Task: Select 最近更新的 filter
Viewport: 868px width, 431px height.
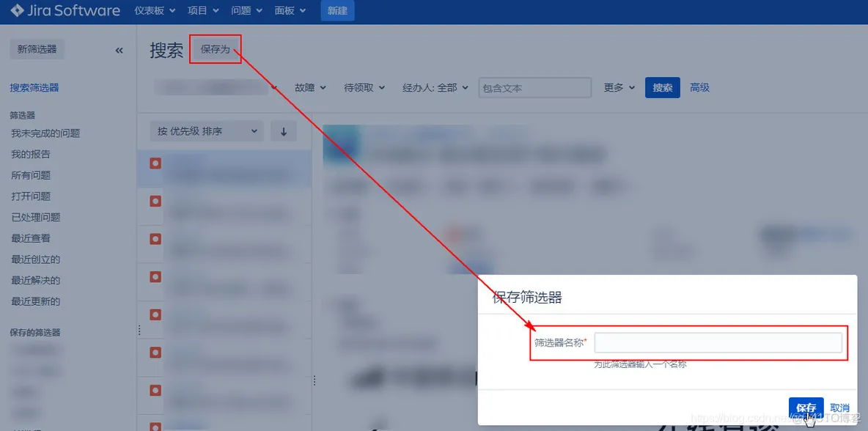Action: [35, 301]
